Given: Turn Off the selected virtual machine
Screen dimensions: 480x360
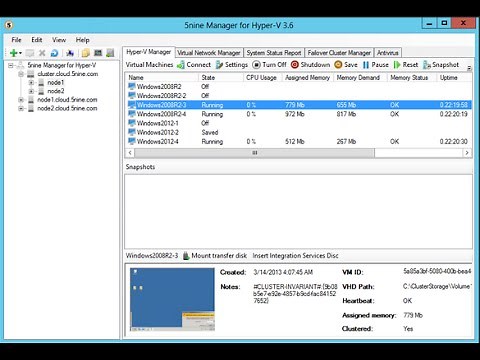Looking at the screenshot, I should pyautogui.click(x=269, y=65).
